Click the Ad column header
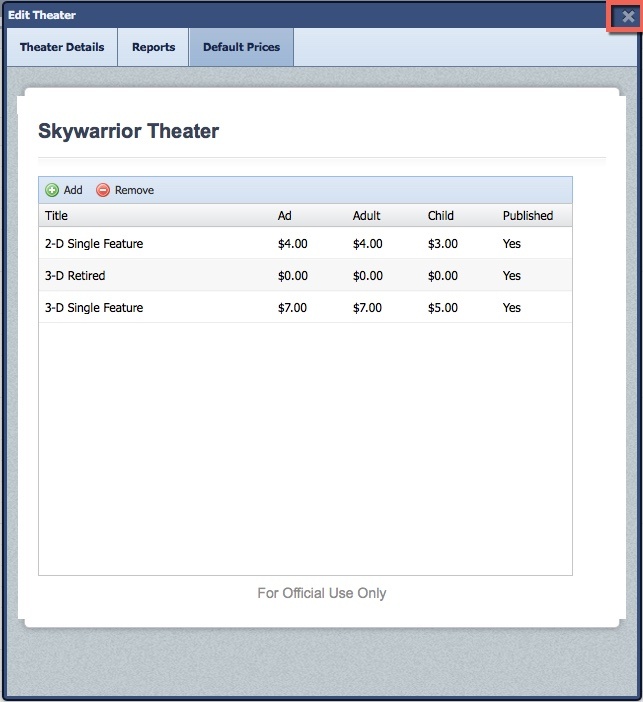Viewport: 643px width, 702px height. 285,215
